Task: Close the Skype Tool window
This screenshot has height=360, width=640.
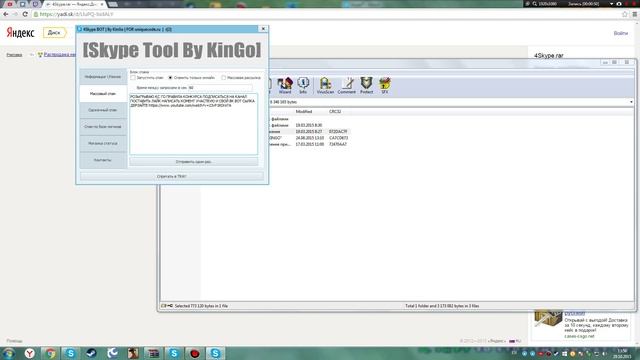Action: (263, 29)
